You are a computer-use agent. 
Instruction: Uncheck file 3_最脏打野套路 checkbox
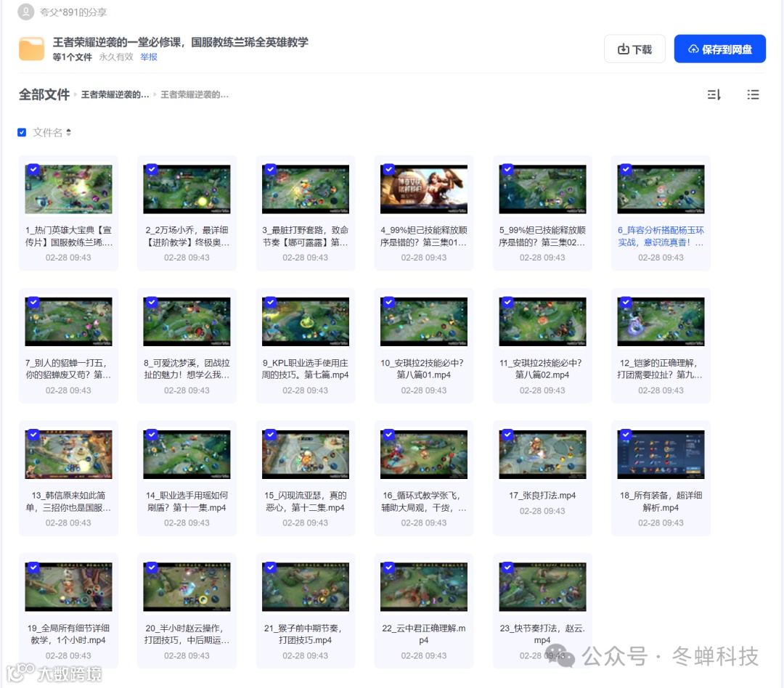270,170
